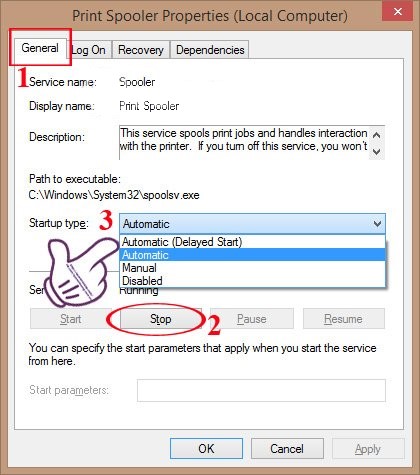Image resolution: width=420 pixels, height=475 pixels.
Task: Expand the Startup type dropdown arrow
Action: (x=377, y=224)
